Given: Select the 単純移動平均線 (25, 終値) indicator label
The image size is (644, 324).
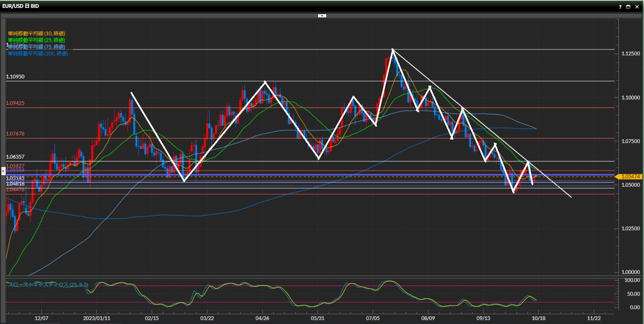Looking at the screenshot, I should point(37,40).
